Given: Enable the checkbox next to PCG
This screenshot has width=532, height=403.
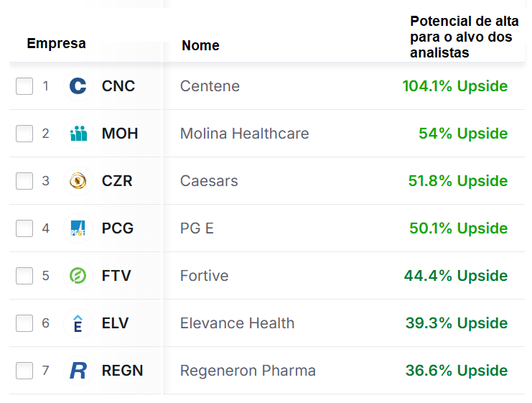Looking at the screenshot, I should (x=24, y=228).
